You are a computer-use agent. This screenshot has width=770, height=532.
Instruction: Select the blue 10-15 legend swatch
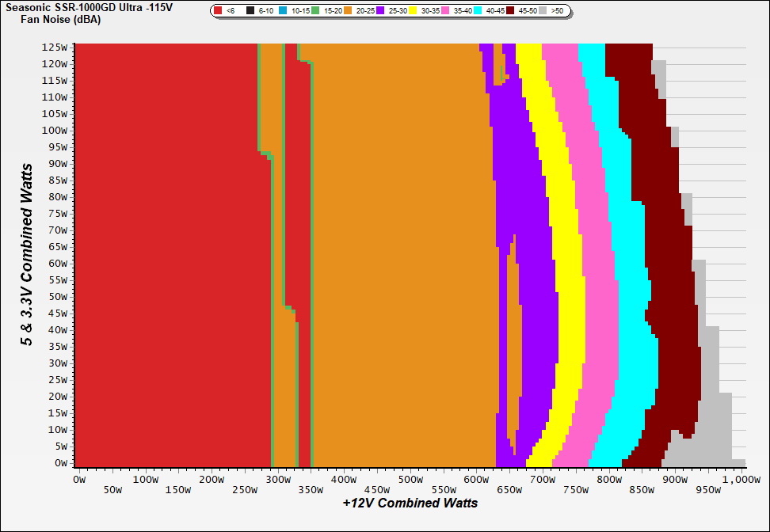[x=284, y=11]
